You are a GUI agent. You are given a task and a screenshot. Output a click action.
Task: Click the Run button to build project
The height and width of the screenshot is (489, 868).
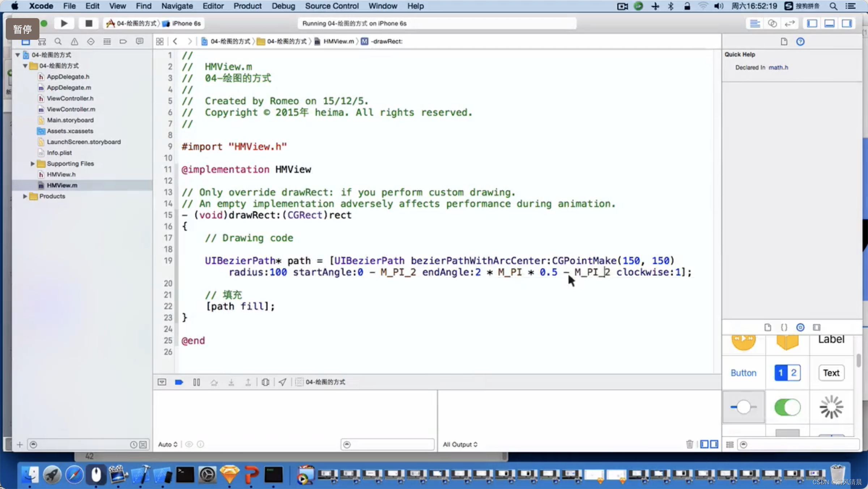(x=64, y=23)
